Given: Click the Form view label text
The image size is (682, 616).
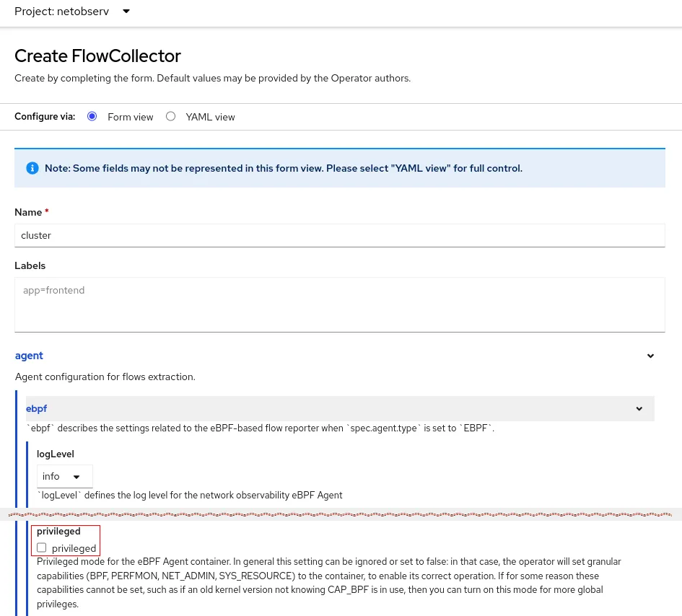Looking at the screenshot, I should (130, 117).
